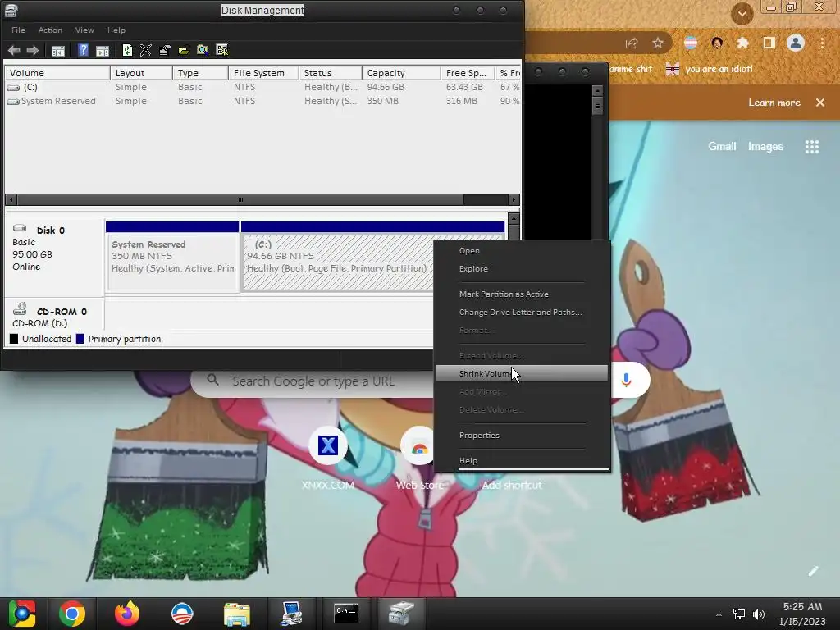Click the open folder toolbar icon
840x630 pixels.
(183, 50)
